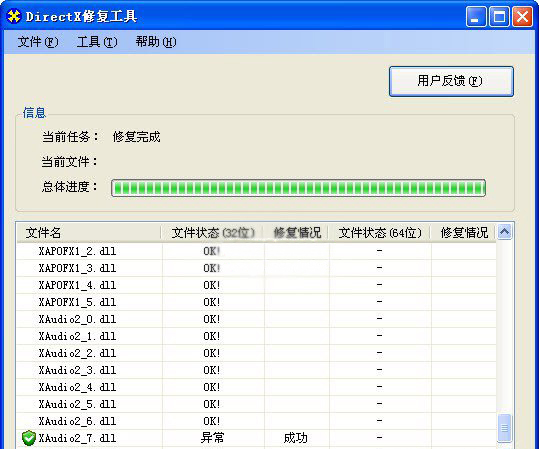The width and height of the screenshot is (539, 449).
Task: Click the 文件状态(64位) column header
Action: point(380,233)
